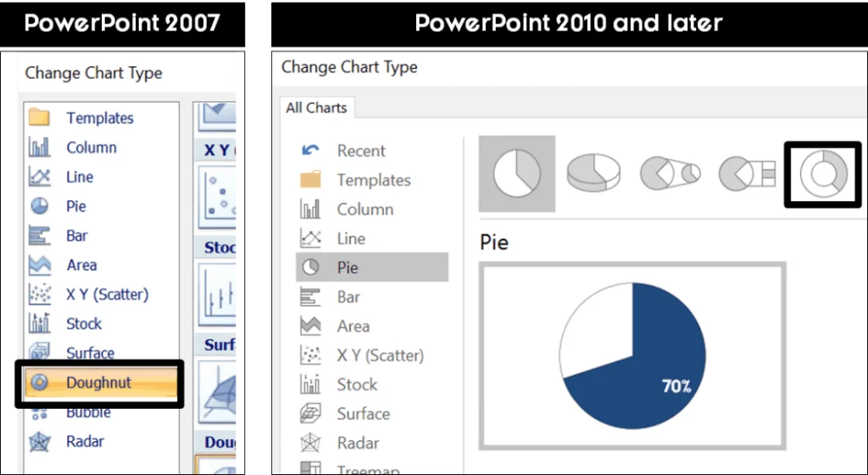Click Column chart icon in PowerPoint 2007 list

pyautogui.click(x=39, y=148)
